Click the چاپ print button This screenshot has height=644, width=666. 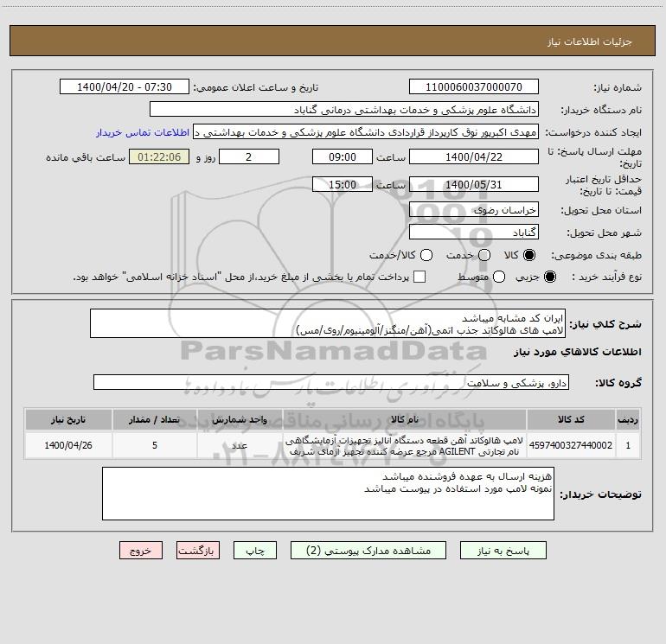tap(255, 551)
